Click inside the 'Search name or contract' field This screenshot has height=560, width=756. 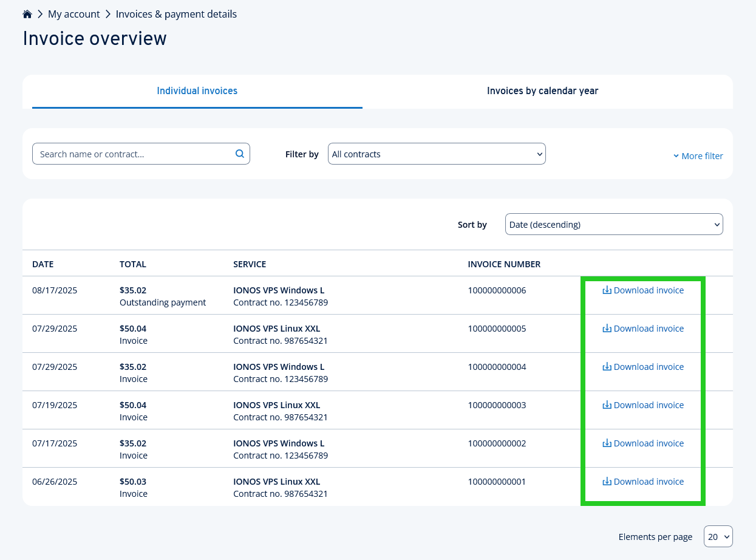coord(134,154)
